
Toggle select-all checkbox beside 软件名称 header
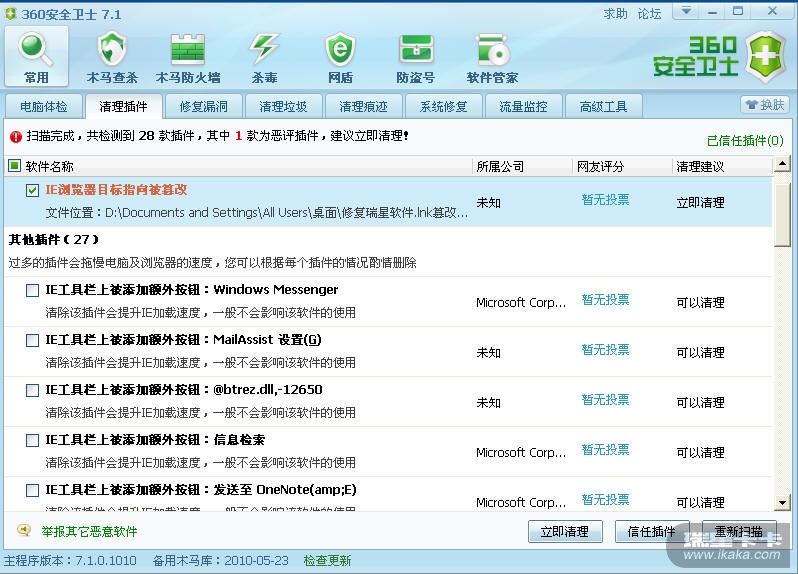[x=14, y=166]
